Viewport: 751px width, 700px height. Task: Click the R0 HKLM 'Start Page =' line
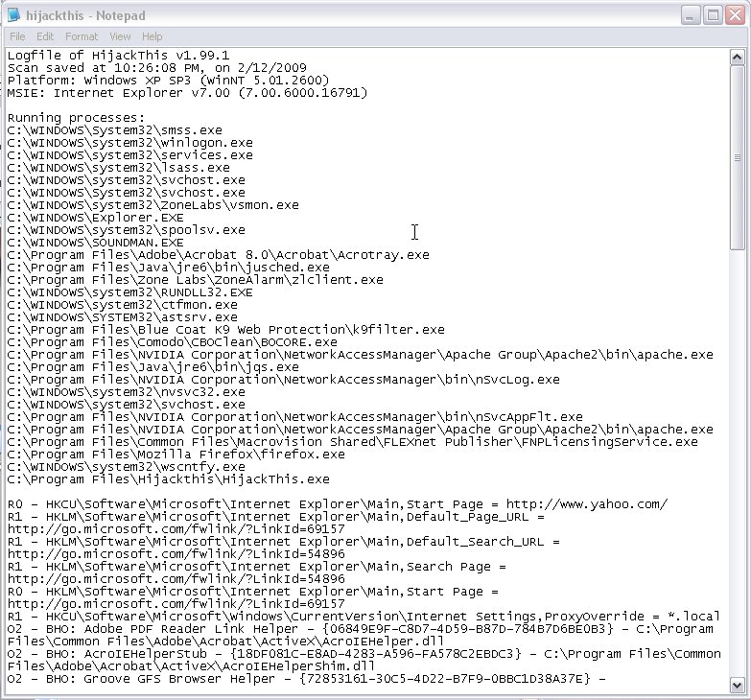(253, 592)
